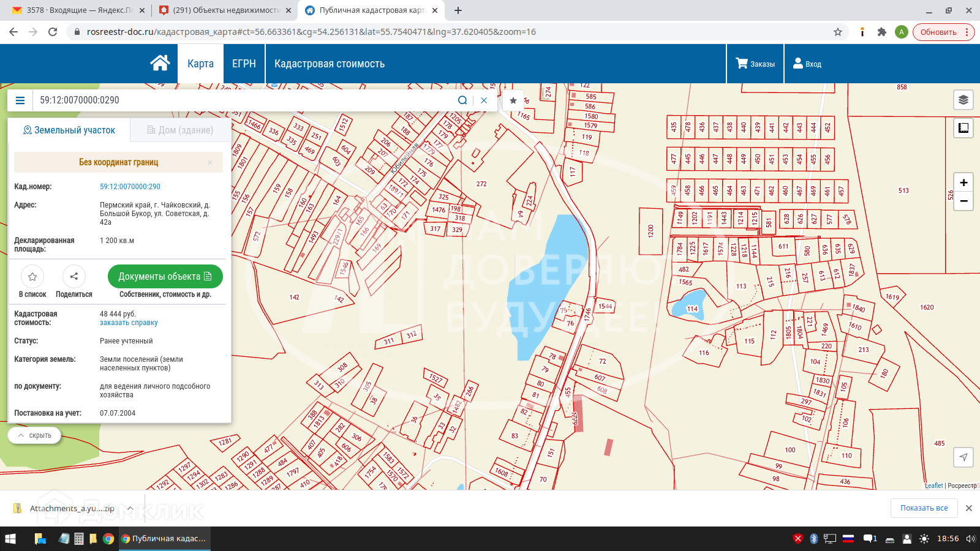This screenshot has width=980, height=551.
Task: Open the hamburger menu in the search bar
Action: coord(20,100)
